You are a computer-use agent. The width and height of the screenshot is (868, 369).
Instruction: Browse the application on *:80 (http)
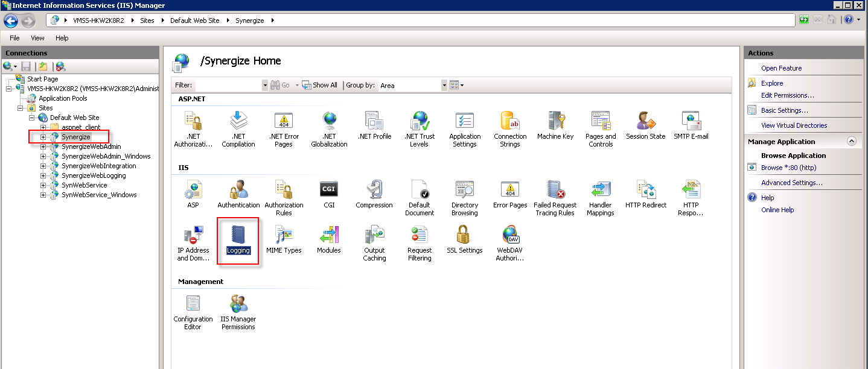pos(788,168)
